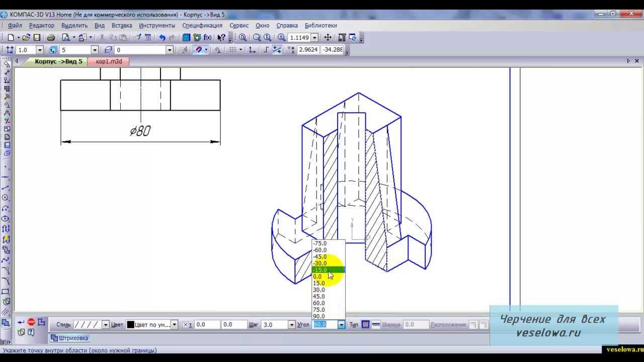The image size is (644, 362).
Task: Choose -15.0 in the angle list
Action: (328, 270)
